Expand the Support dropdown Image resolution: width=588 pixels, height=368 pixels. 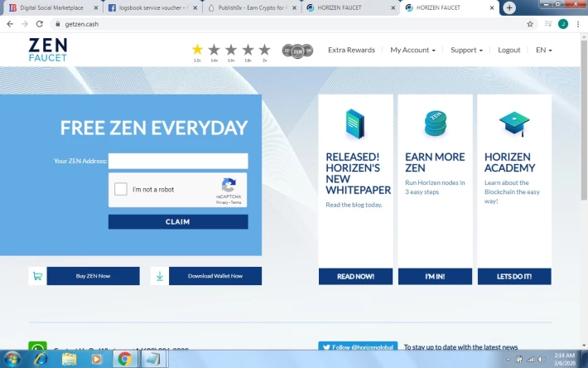coord(466,50)
